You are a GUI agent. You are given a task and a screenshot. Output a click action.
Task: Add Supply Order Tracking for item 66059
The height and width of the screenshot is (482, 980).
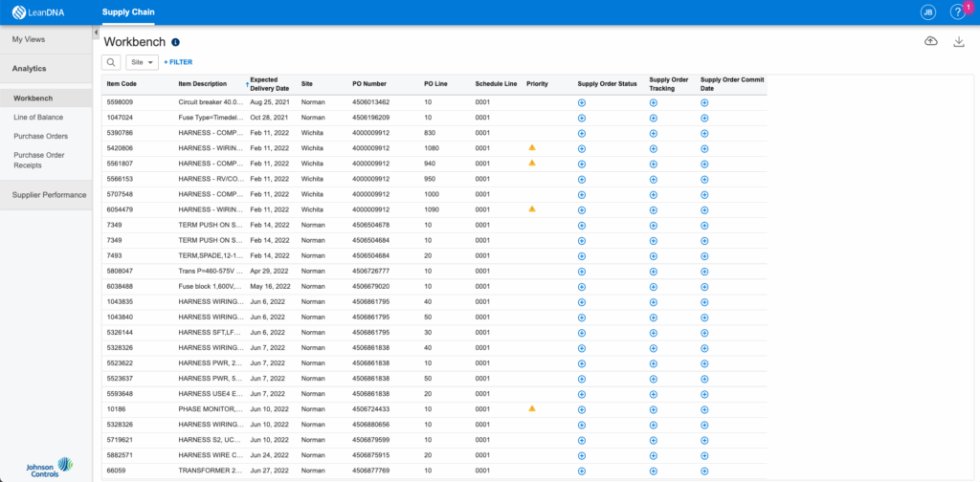(653, 471)
